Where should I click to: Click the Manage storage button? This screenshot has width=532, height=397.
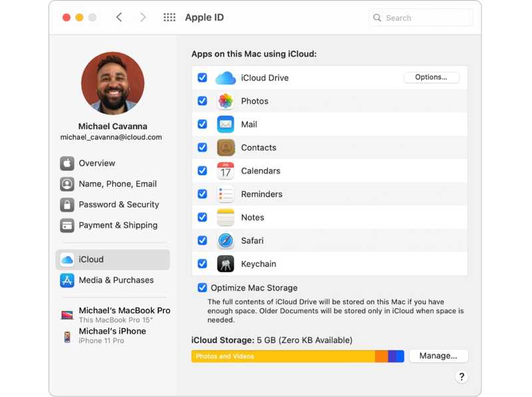[438, 356]
